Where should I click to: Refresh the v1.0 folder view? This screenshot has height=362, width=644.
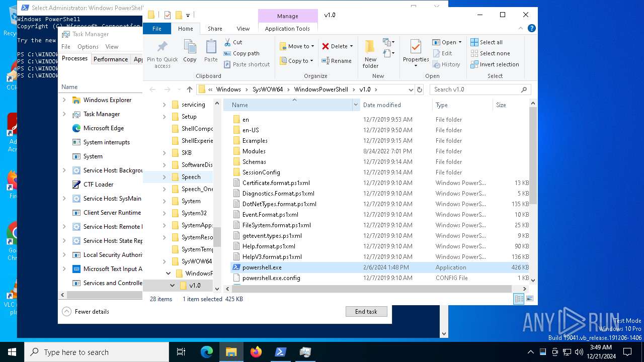click(x=420, y=89)
